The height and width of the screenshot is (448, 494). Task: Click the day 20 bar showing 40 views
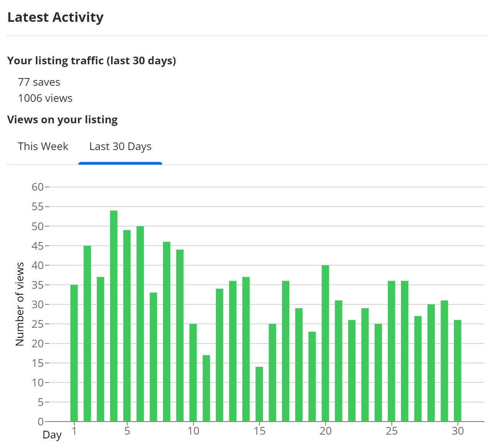click(325, 343)
